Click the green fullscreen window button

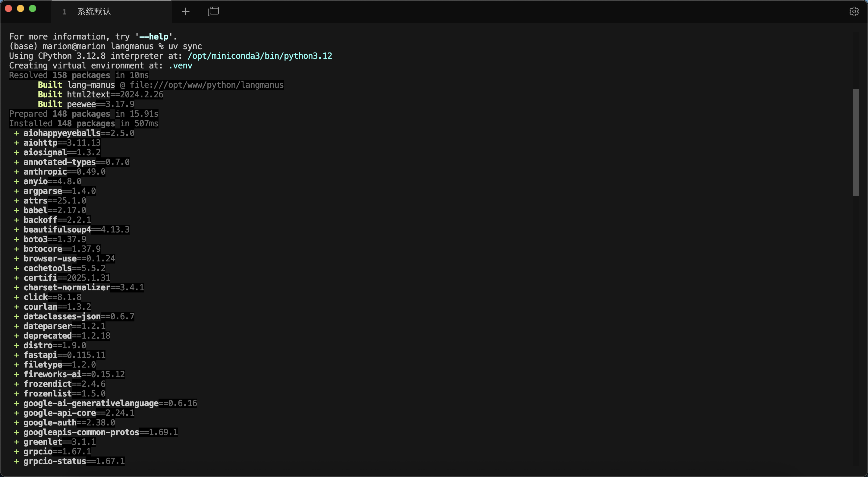pyautogui.click(x=33, y=9)
